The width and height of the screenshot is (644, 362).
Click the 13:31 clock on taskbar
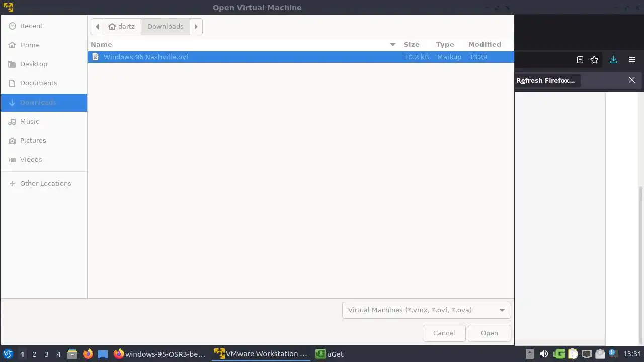coord(632,354)
